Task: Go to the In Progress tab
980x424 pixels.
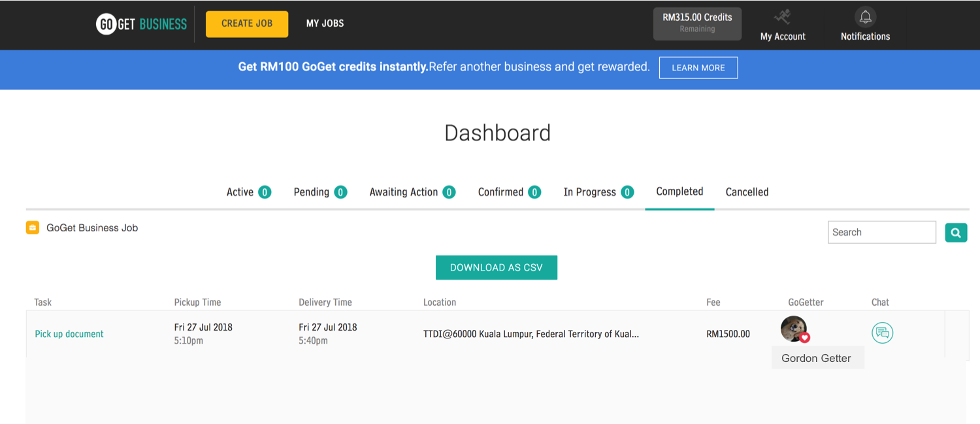Action: point(598,192)
